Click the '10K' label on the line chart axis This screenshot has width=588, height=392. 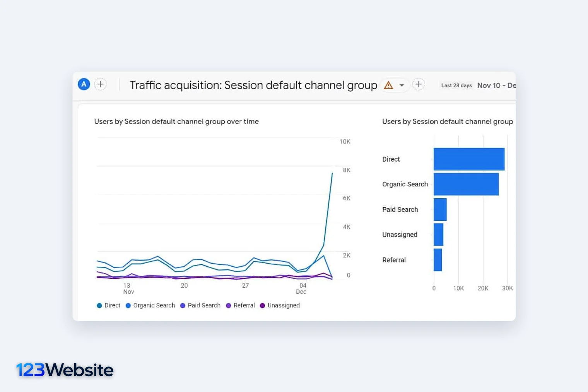tap(345, 142)
